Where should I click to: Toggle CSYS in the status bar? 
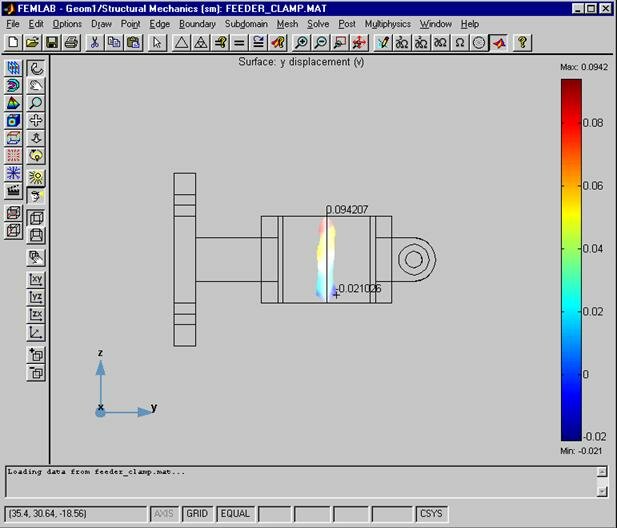(x=431, y=514)
